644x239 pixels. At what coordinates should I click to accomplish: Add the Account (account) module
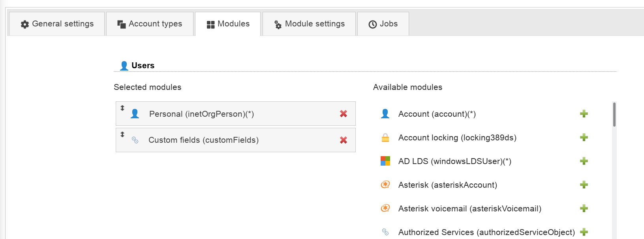coord(584,114)
